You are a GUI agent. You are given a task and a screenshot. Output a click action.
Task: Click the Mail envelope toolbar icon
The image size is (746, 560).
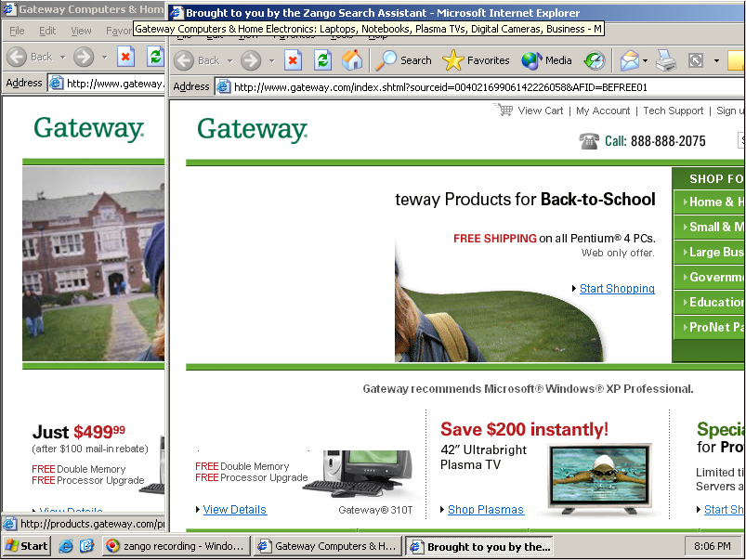630,60
